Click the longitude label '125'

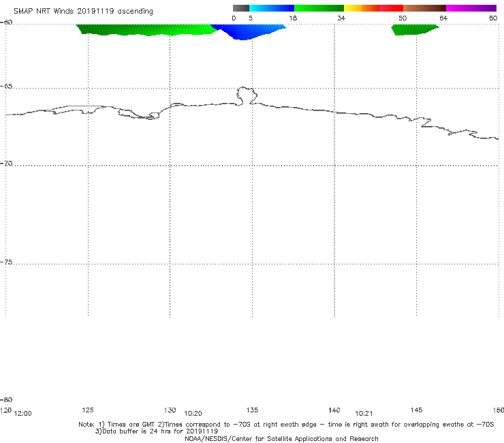[88, 410]
